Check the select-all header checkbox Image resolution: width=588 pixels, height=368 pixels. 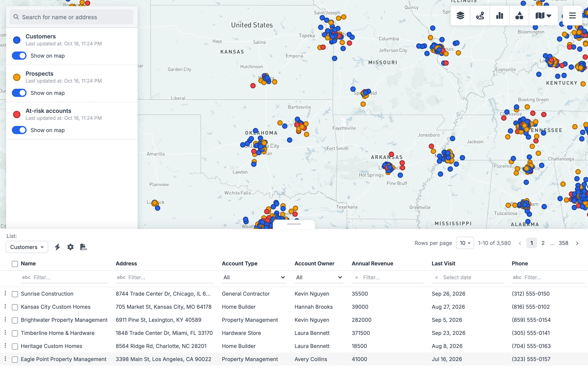15,264
